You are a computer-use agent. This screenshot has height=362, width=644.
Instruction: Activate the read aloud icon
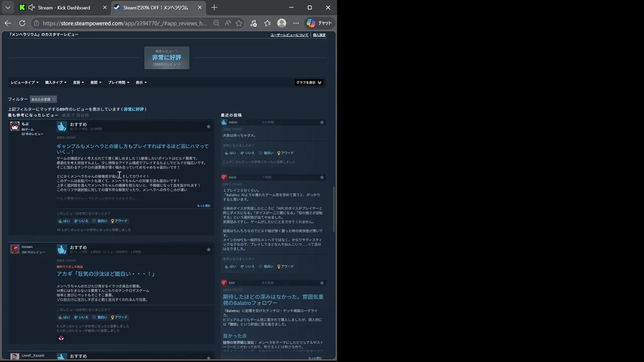pos(227,23)
